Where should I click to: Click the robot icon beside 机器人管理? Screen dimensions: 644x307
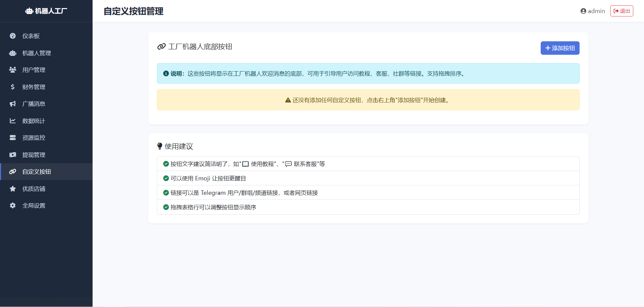pos(13,53)
